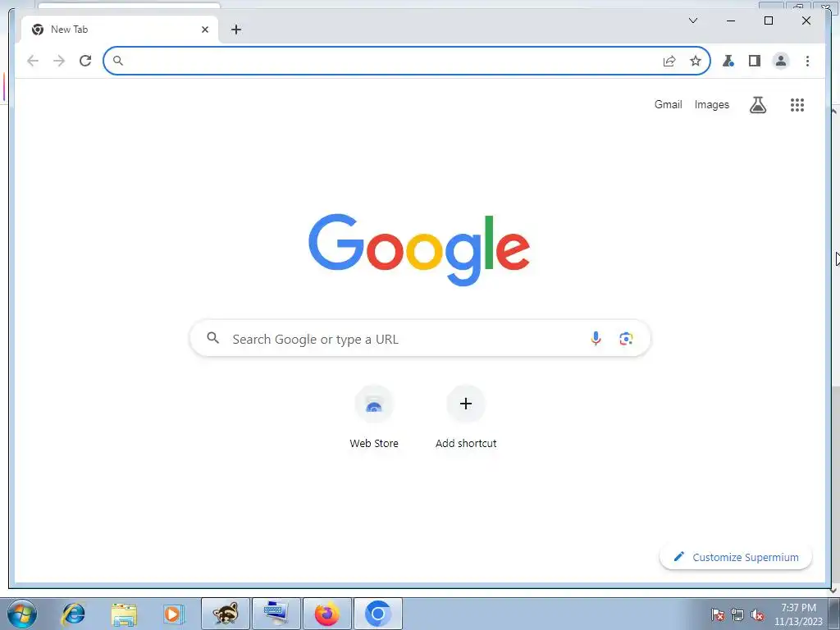Go back using the back arrow
Viewport: 840px width, 630px height.
pos(33,61)
